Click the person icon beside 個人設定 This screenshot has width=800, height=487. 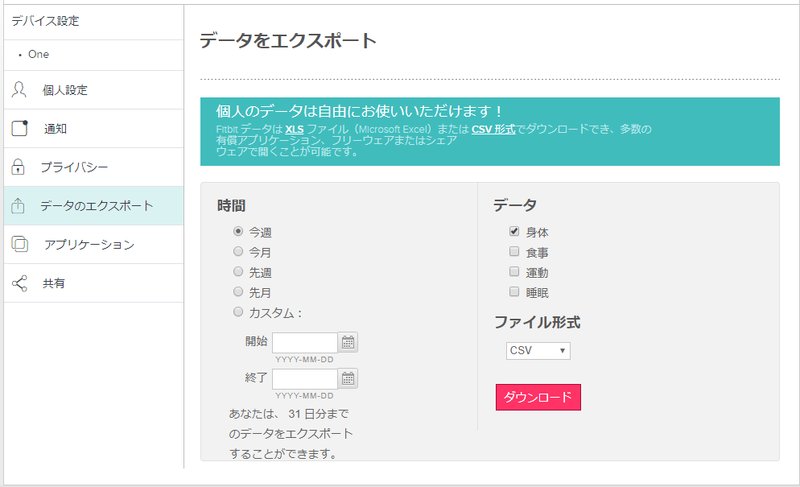click(19, 89)
